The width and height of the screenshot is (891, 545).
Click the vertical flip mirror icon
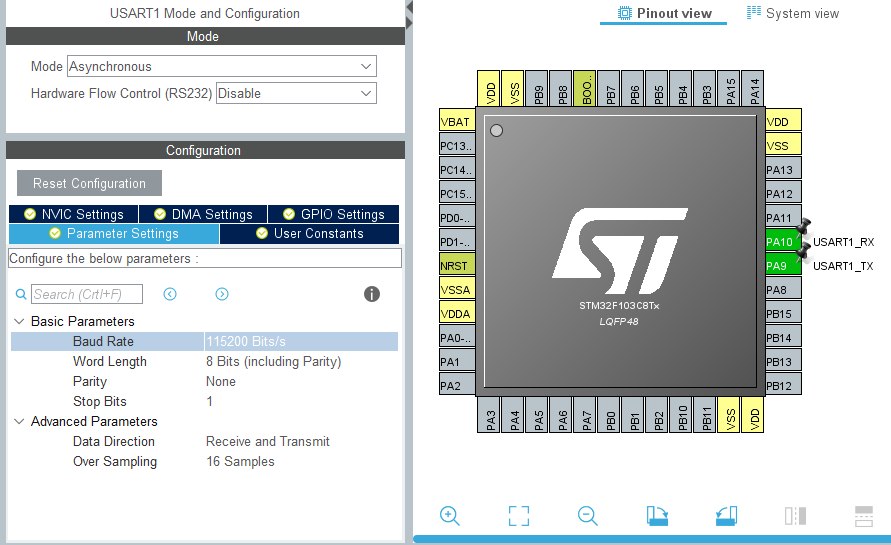pyautogui.click(x=796, y=515)
